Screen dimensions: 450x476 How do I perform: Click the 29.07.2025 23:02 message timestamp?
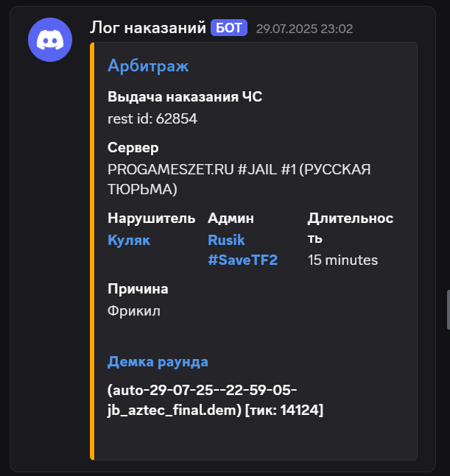click(304, 29)
